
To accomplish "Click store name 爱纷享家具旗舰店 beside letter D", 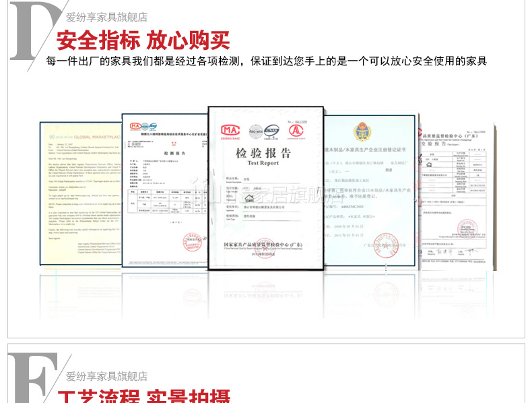I will click(106, 17).
